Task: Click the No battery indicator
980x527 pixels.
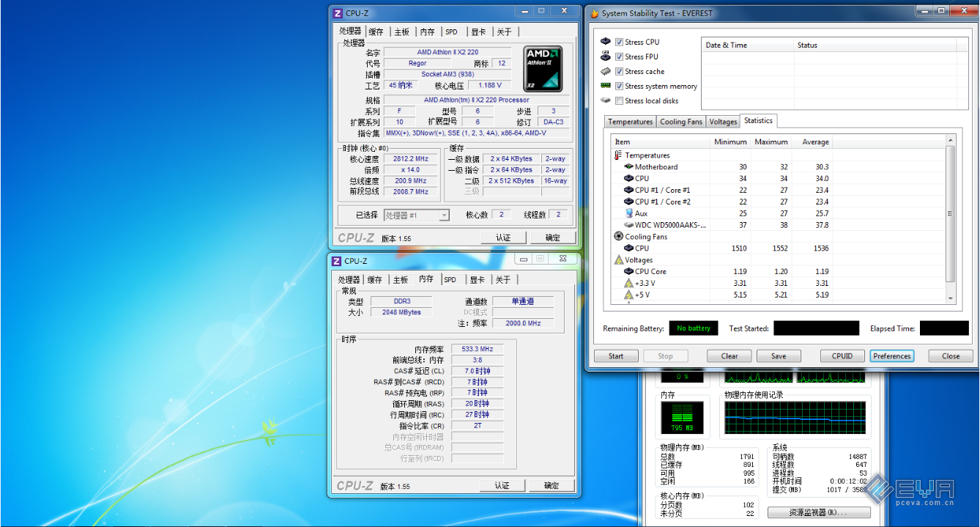Action: (694, 328)
